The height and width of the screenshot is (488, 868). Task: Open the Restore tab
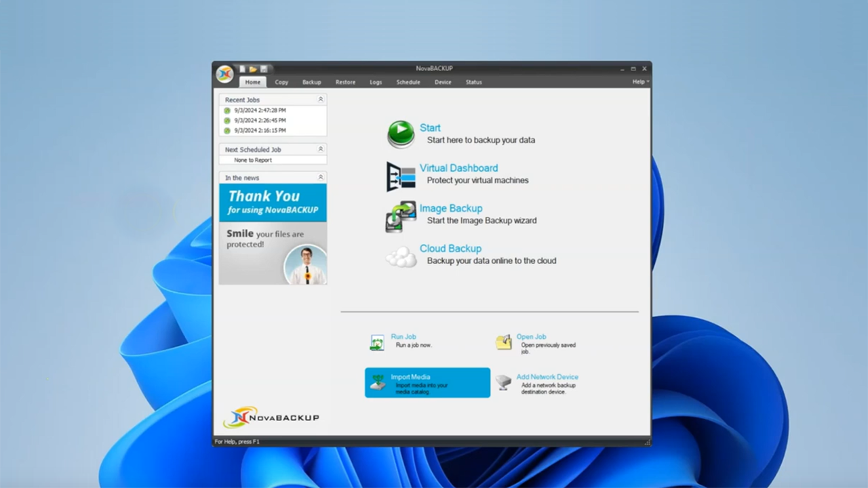345,82
